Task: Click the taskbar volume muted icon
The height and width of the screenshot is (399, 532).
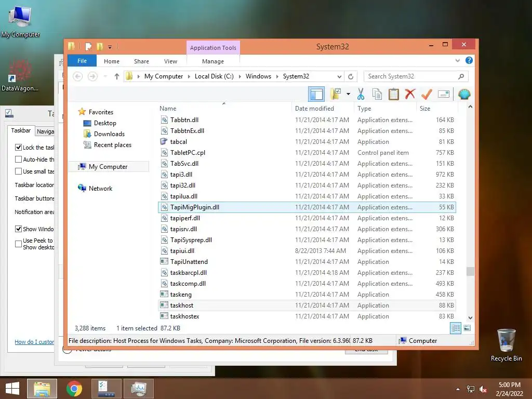Action: 483,389
